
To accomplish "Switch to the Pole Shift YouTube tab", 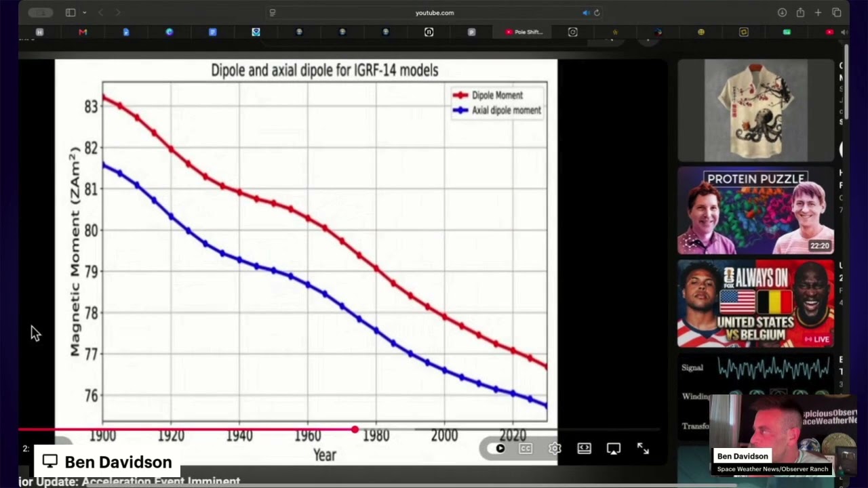I will click(x=524, y=32).
